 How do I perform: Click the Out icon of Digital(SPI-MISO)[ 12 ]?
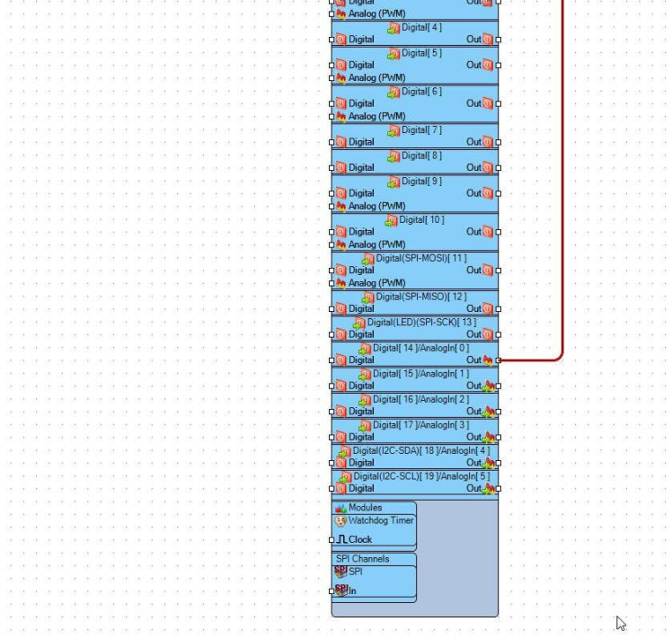pos(488,309)
